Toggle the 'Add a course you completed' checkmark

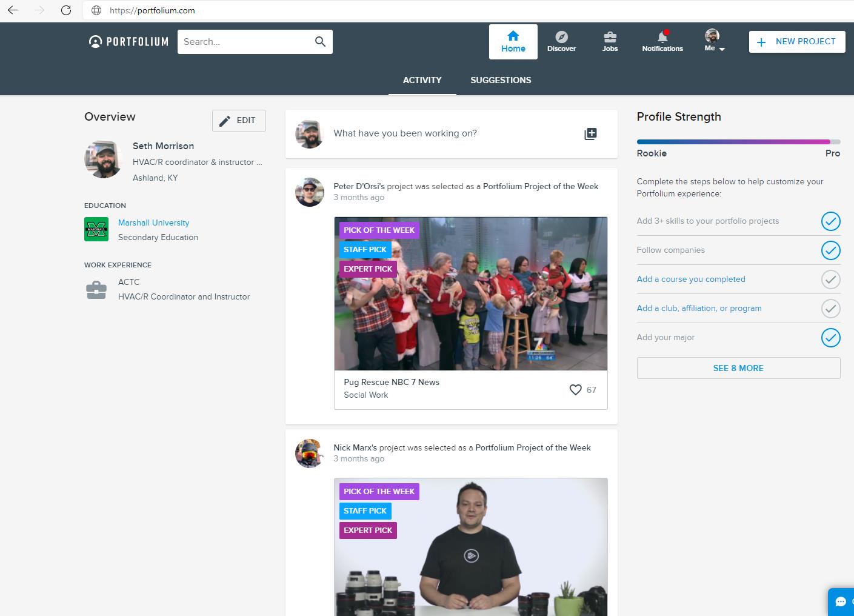[830, 280]
